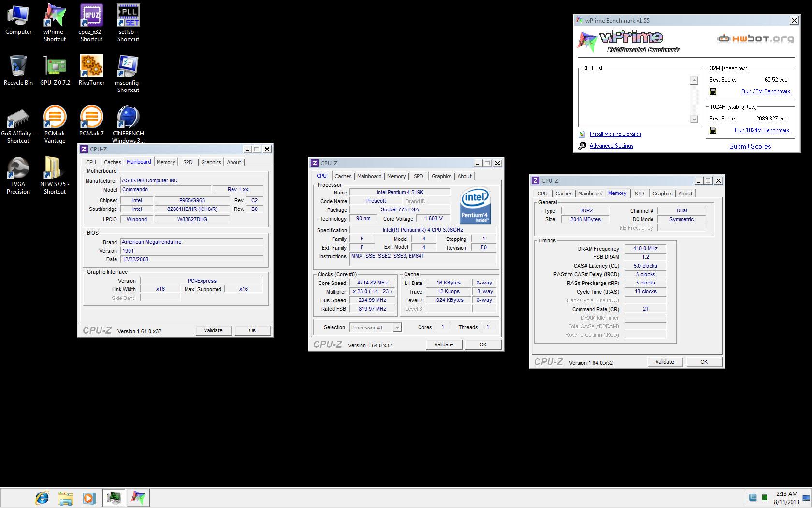The height and width of the screenshot is (508, 812).
Task: Select the setfsb shortcut icon
Action: click(128, 23)
